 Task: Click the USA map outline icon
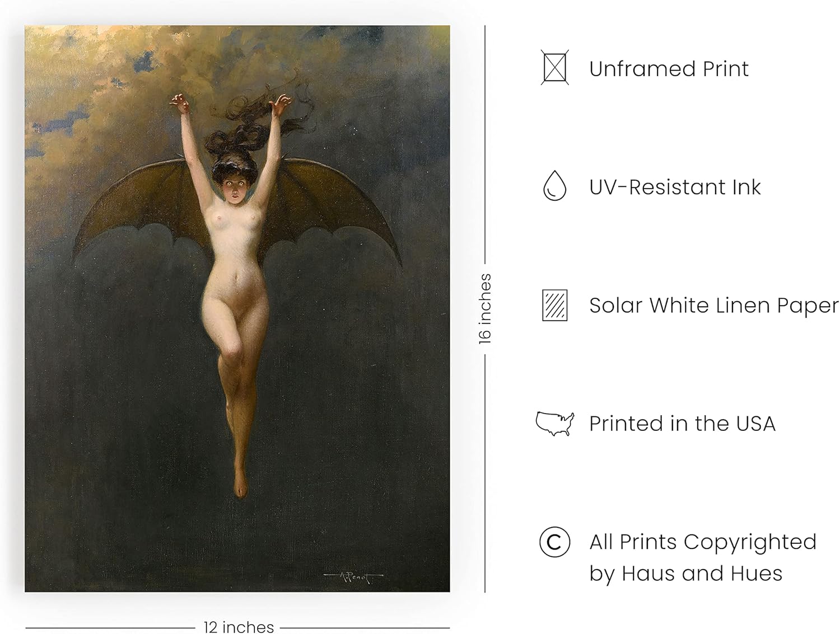click(x=555, y=424)
